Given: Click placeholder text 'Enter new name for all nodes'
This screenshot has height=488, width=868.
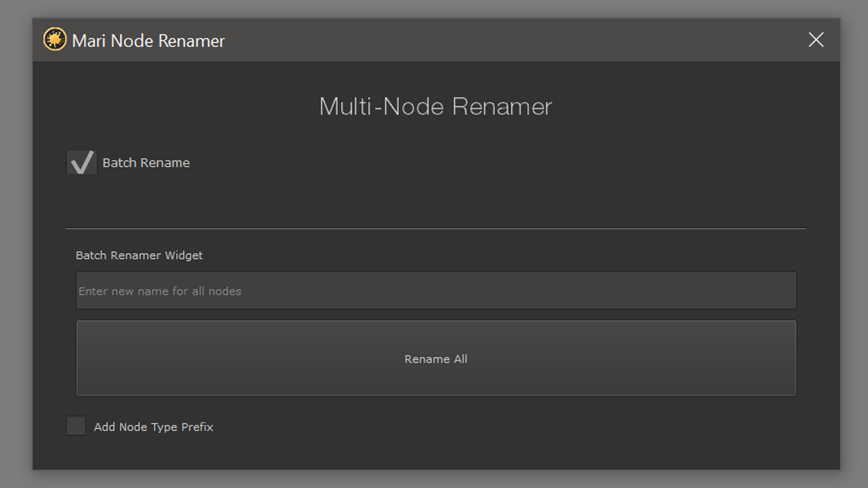Looking at the screenshot, I should pos(160,291).
